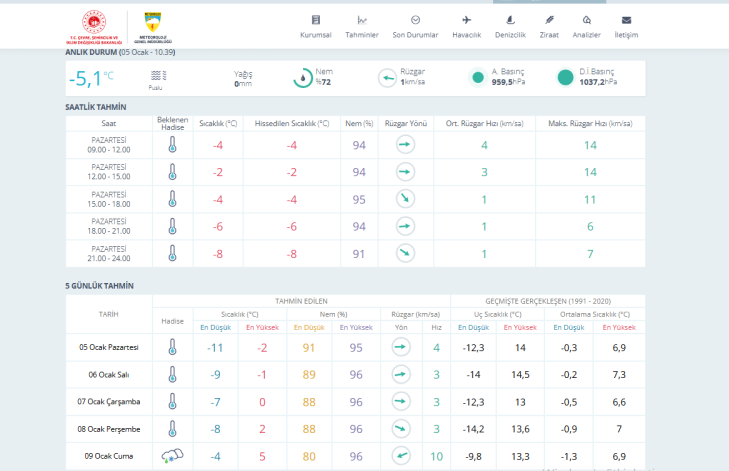Click the fog icon labeled Puslu

click(156, 75)
